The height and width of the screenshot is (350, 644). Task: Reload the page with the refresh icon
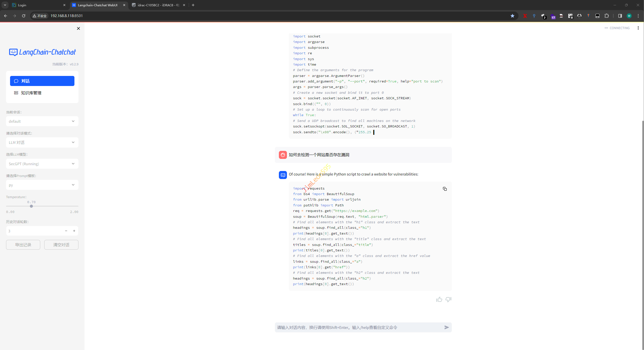[24, 16]
